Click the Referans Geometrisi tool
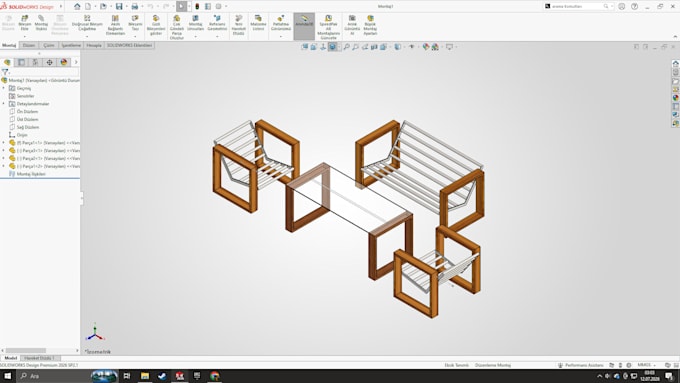680x383 pixels. pos(217,23)
